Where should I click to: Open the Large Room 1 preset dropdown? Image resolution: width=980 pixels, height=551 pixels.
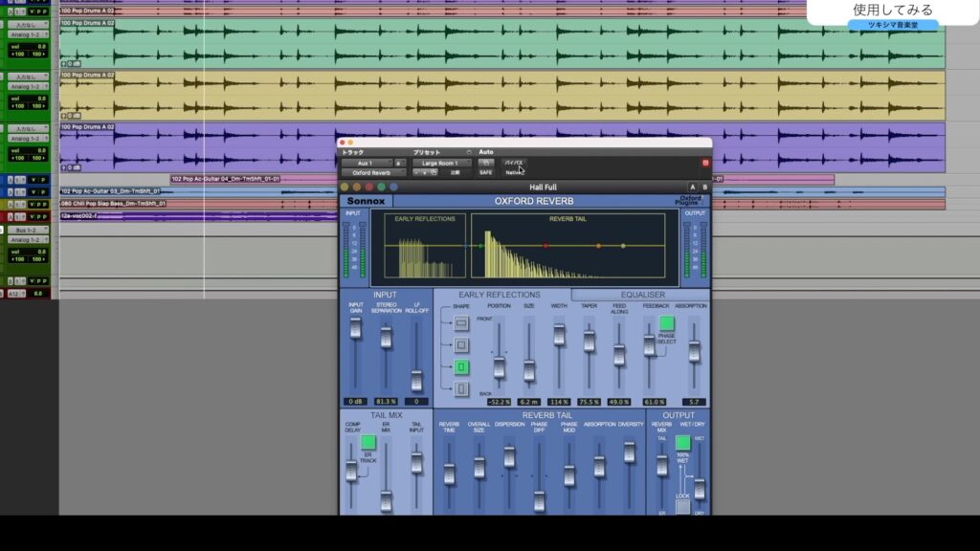(x=441, y=163)
